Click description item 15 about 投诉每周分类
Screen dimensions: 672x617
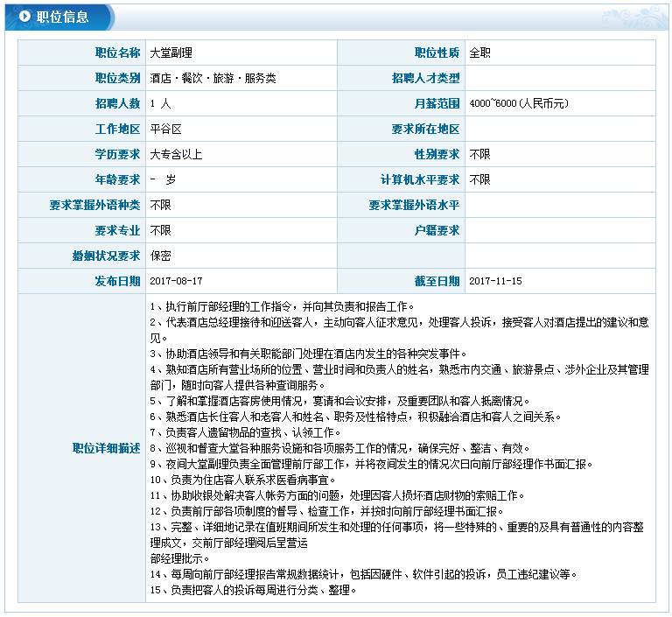pos(253,590)
